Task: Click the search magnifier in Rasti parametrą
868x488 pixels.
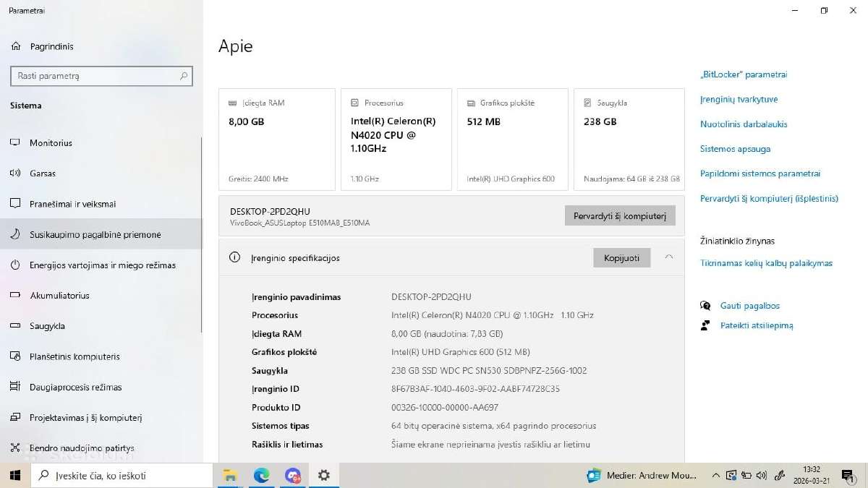Action: [184, 76]
